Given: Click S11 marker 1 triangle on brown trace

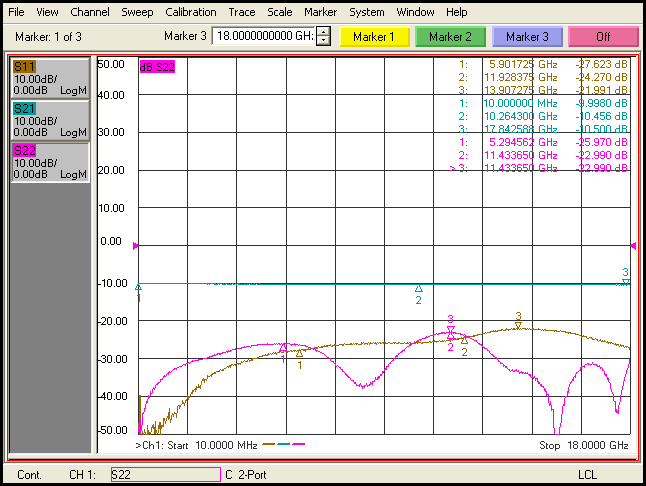Looking at the screenshot, I should coord(300,353).
